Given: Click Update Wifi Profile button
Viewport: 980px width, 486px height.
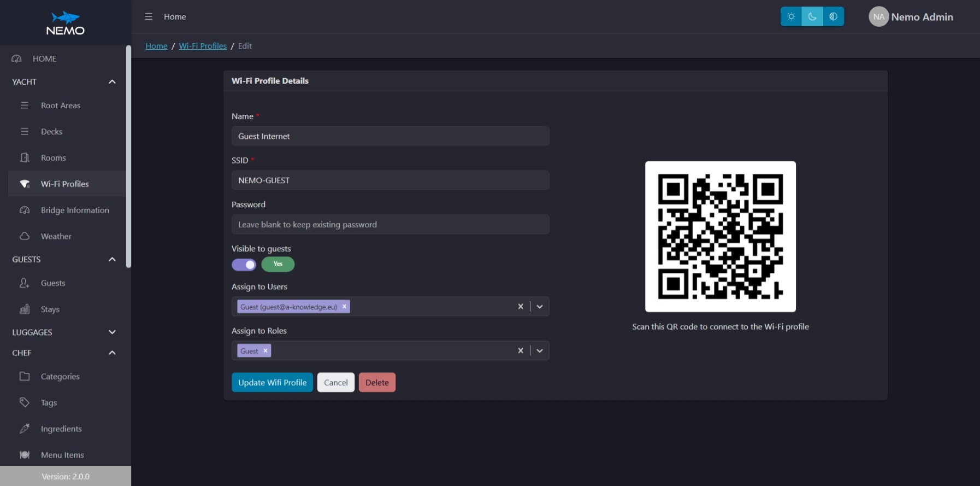Looking at the screenshot, I should point(272,383).
